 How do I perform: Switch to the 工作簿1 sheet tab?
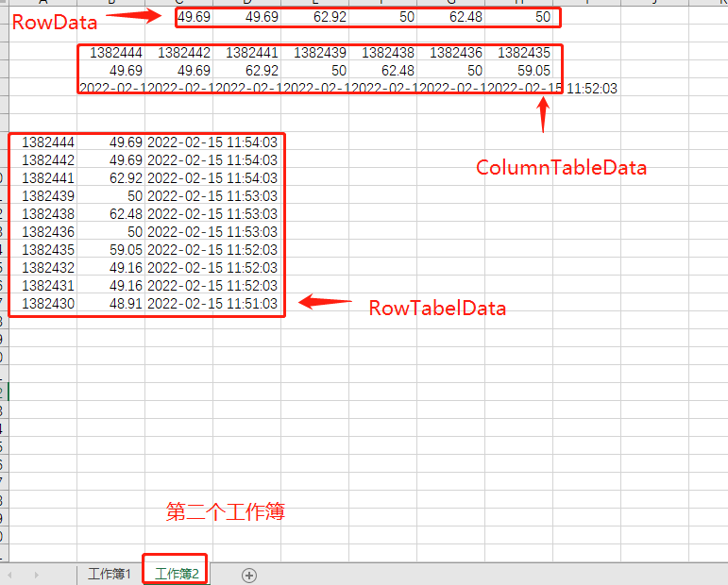109,575
